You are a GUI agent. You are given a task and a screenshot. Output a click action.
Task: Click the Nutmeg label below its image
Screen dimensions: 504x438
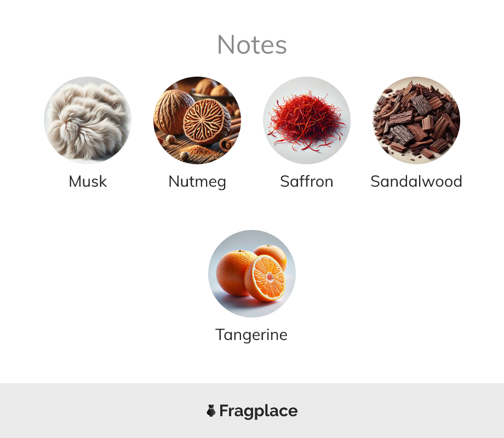click(x=197, y=182)
